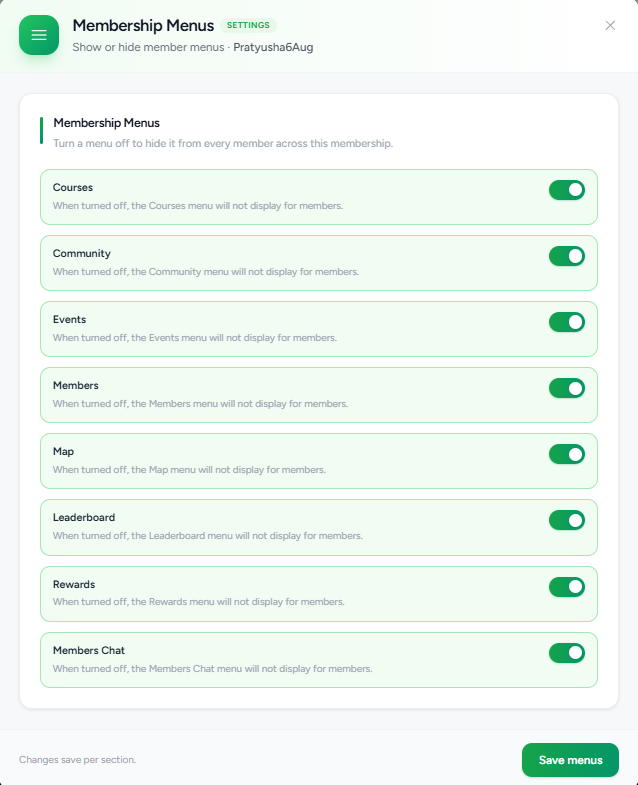Click the Membership Menus section heading
This screenshot has width=638, height=785.
pyautogui.click(x=107, y=123)
